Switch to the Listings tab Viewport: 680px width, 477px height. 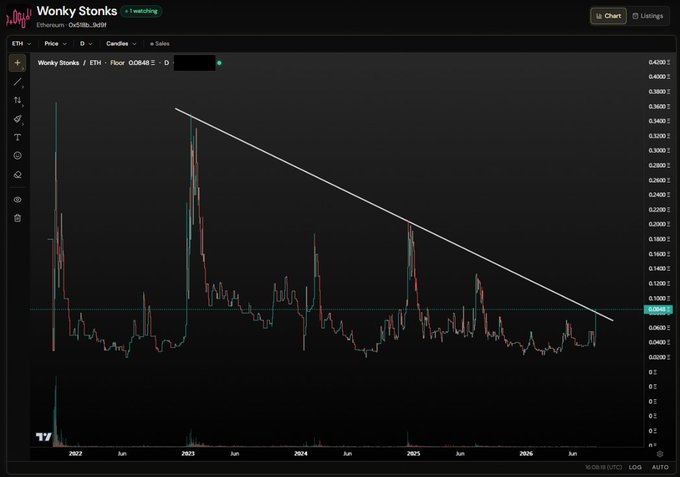(647, 16)
